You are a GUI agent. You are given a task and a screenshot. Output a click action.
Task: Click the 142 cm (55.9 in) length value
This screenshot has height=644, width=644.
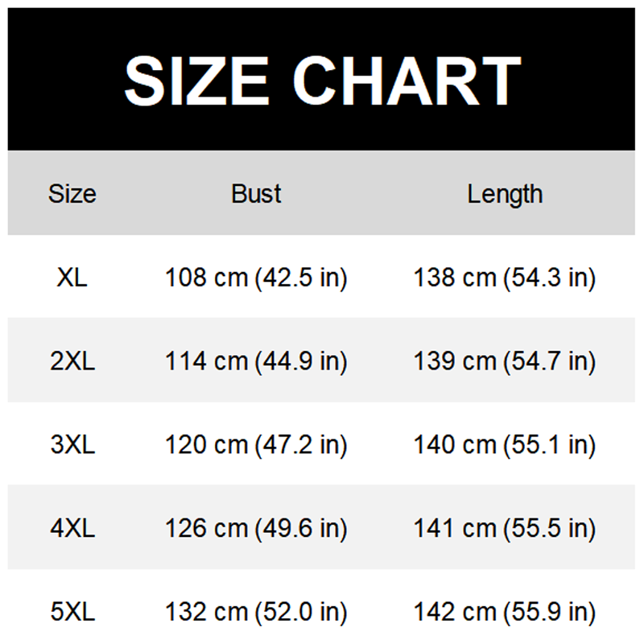pyautogui.click(x=505, y=612)
